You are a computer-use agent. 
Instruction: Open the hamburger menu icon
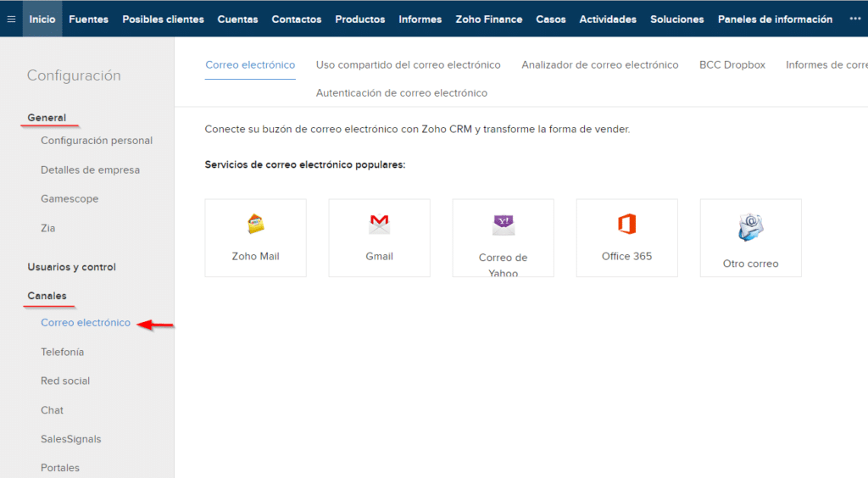point(11,19)
